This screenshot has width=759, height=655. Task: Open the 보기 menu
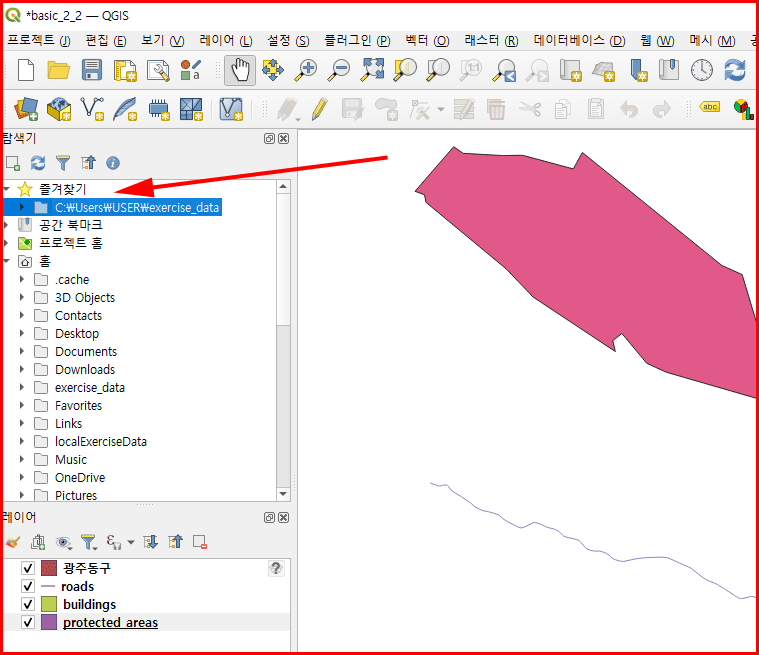coord(163,41)
